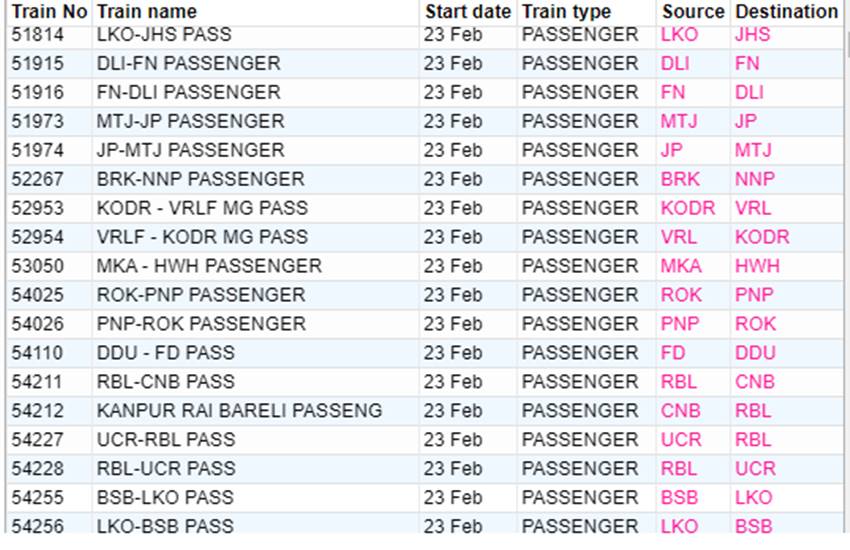Click the vertical scrollbar at table's right edge
This screenshot has height=550, width=850.
pos(847,271)
